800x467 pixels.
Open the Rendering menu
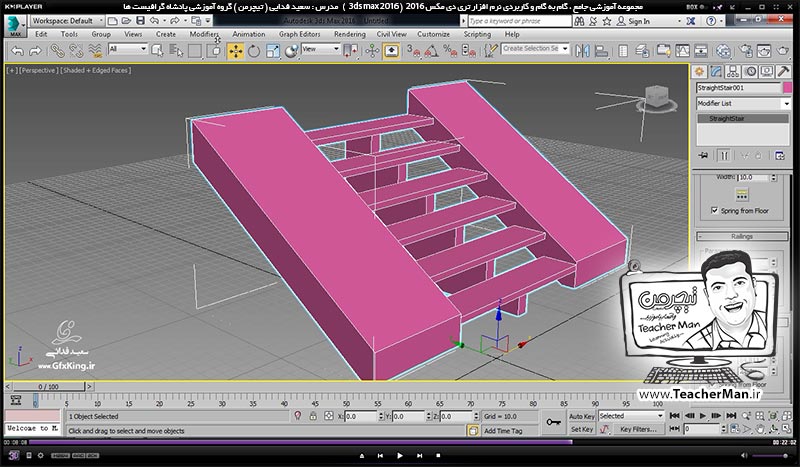(349, 34)
